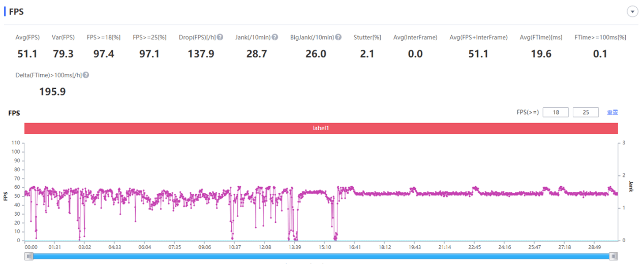Focus the FPS threshold field showing 18

[x=556, y=112]
